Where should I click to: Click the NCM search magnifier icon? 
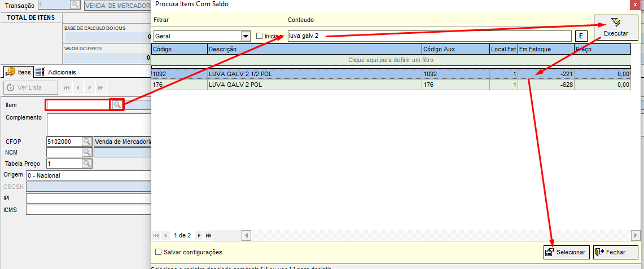pos(87,152)
